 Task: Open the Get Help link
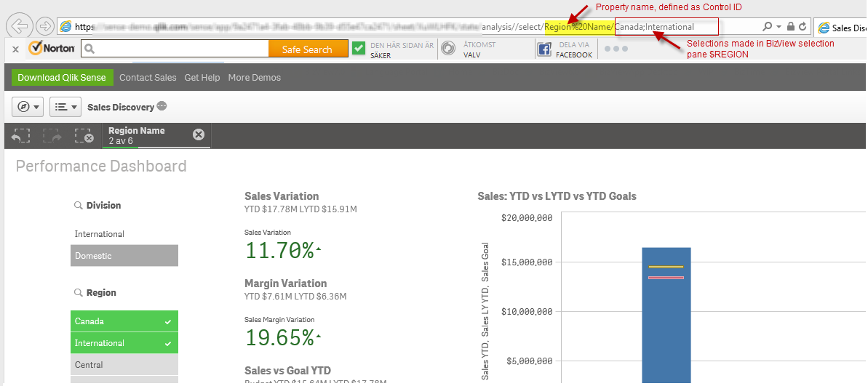202,78
